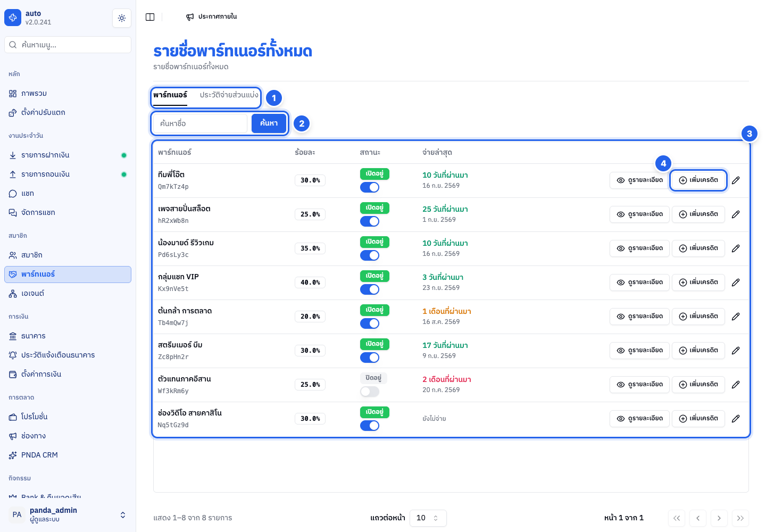Click pencil edit icon for ทีมพี่โอ๊ต

736,180
